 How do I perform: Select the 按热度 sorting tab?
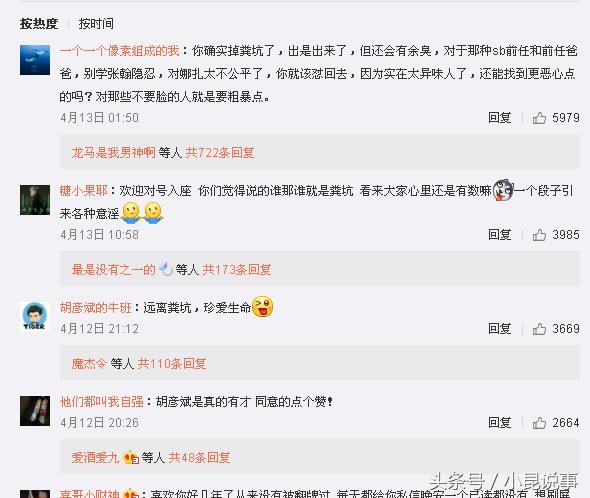pyautogui.click(x=39, y=24)
